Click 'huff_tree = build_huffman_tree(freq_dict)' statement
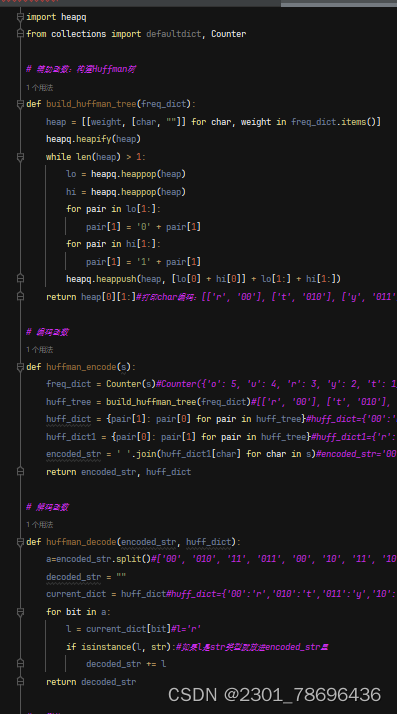397x714 pixels. click(x=148, y=402)
